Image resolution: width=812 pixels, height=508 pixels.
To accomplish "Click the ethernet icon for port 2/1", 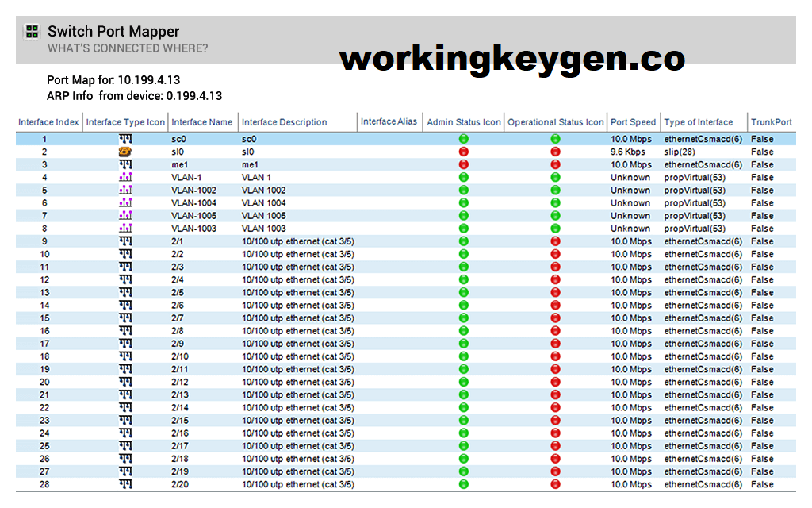I will (125, 241).
